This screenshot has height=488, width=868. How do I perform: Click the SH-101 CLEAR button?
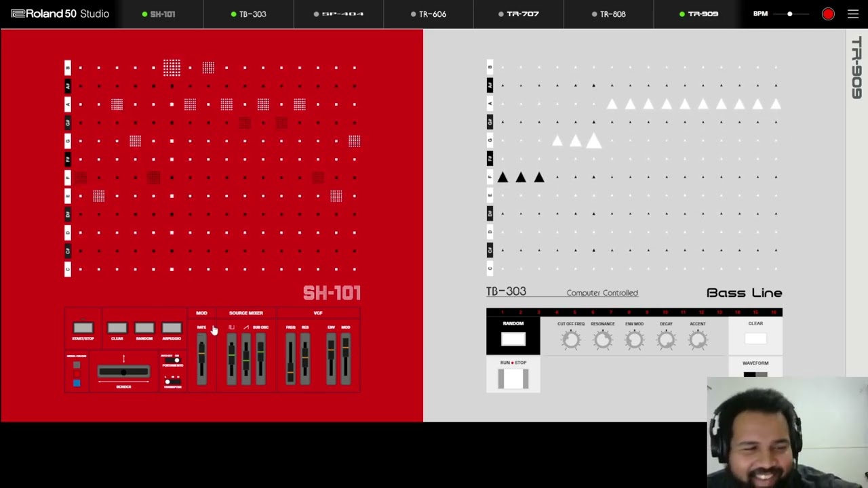pos(117,328)
